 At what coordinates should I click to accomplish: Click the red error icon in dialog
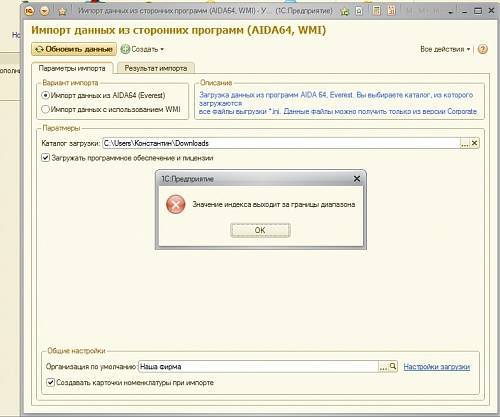click(x=176, y=204)
